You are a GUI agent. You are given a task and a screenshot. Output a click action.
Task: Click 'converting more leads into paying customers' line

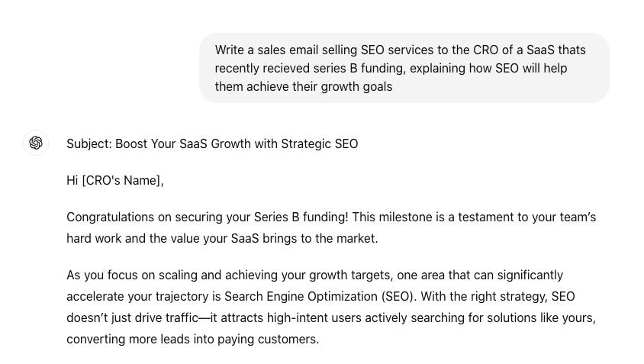pyautogui.click(x=192, y=340)
